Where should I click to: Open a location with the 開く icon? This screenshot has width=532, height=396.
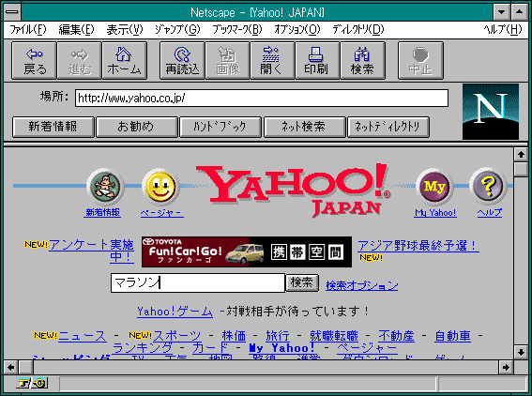click(x=272, y=61)
